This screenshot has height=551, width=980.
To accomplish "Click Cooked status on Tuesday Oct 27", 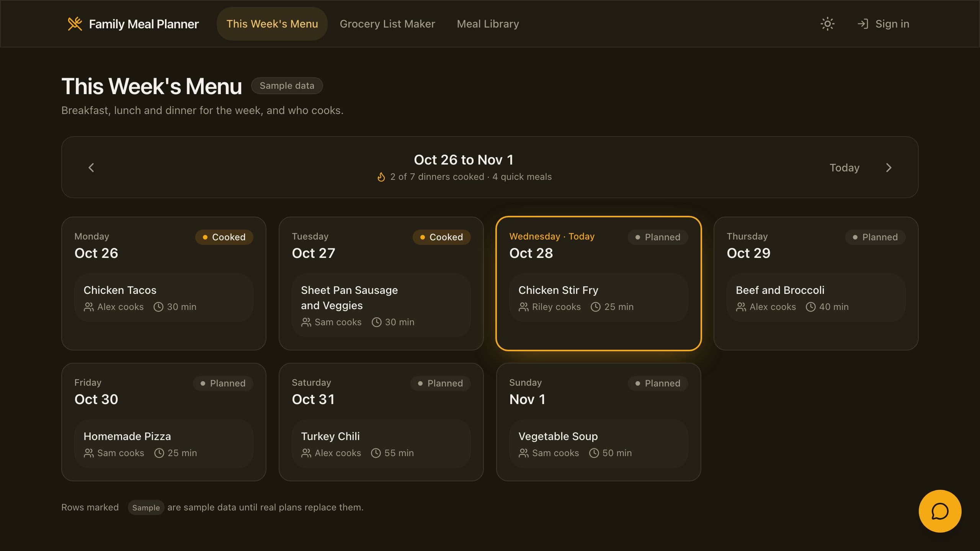I will (x=442, y=237).
